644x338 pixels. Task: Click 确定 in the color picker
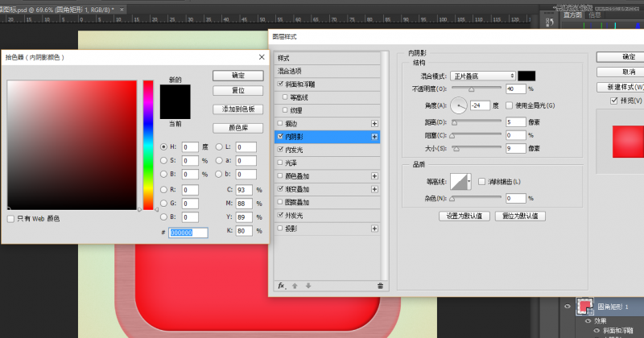238,75
